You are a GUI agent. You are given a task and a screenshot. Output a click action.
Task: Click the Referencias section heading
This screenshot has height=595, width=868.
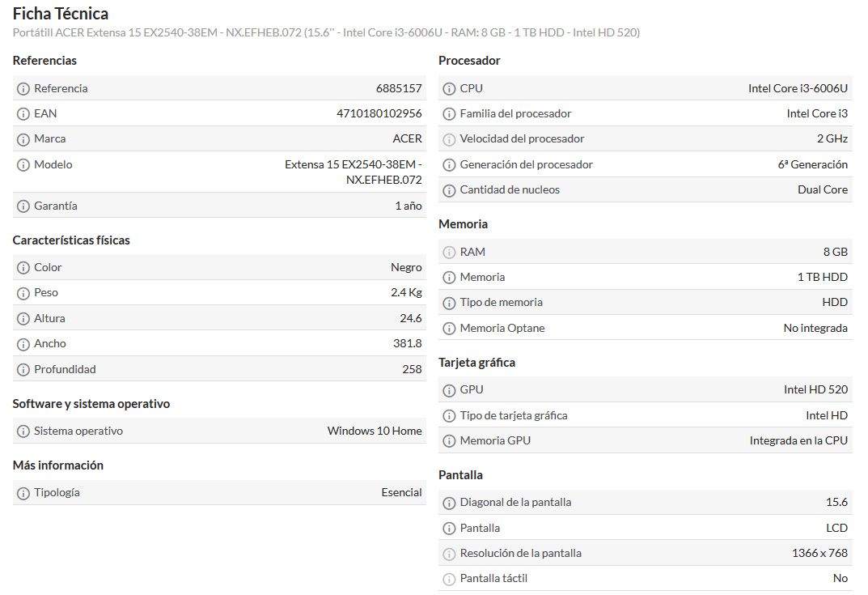tap(44, 61)
